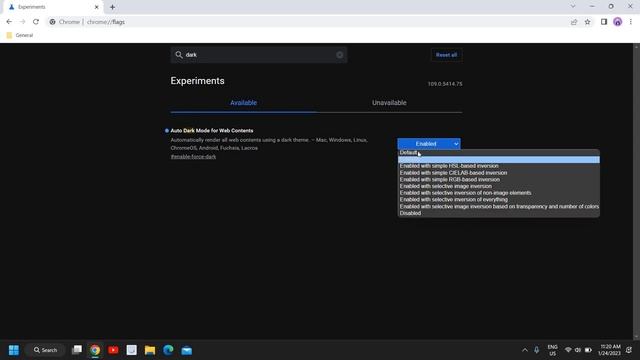Open the volume tray icon
This screenshot has width=640, height=360.
point(578,350)
